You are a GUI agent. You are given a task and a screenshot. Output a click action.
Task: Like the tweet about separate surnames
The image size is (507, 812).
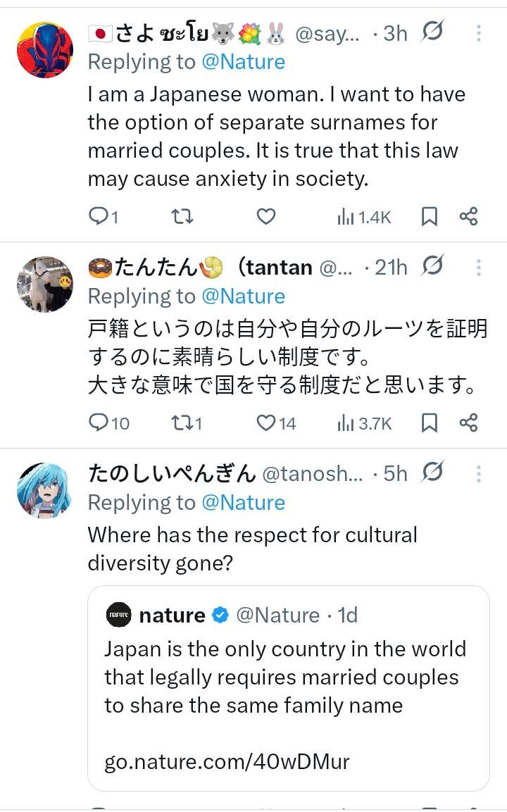265,217
